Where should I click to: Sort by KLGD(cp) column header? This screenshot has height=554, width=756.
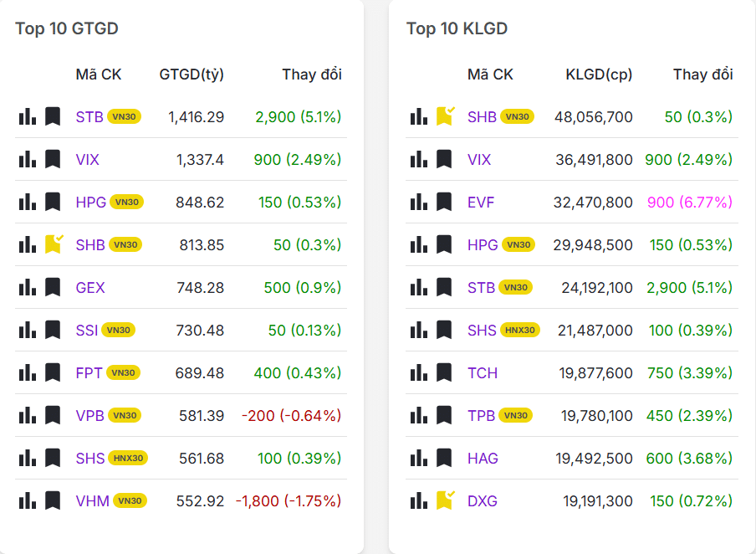[x=599, y=74]
